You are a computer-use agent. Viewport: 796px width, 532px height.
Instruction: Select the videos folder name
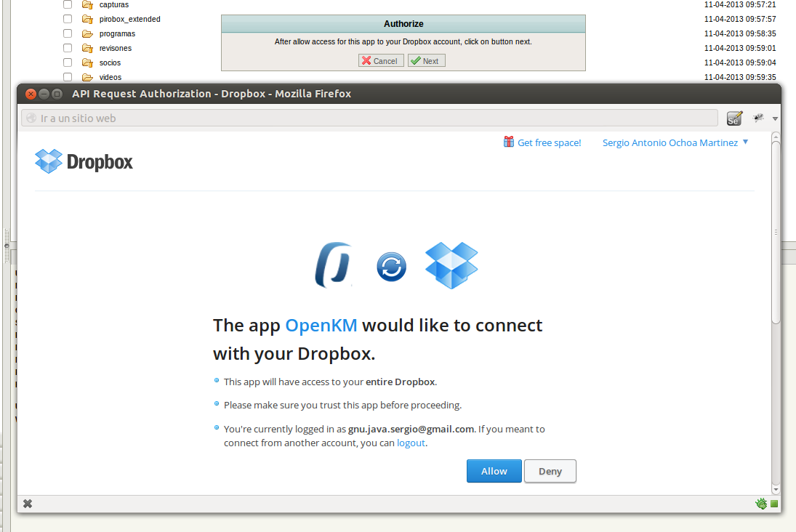click(110, 77)
